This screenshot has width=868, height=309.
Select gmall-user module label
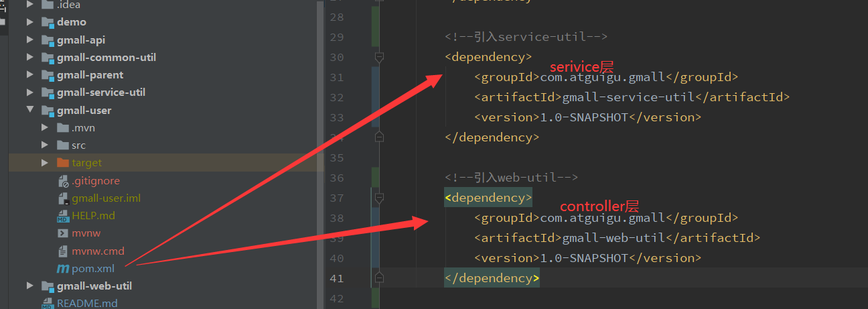84,110
